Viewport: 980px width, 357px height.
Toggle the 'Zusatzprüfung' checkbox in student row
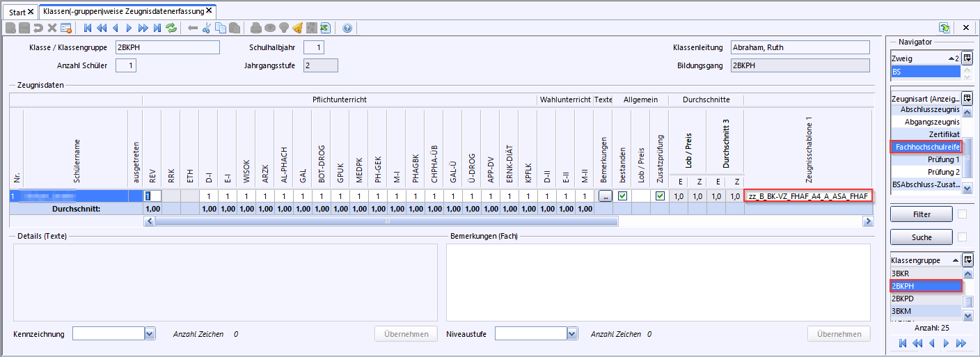tap(660, 196)
